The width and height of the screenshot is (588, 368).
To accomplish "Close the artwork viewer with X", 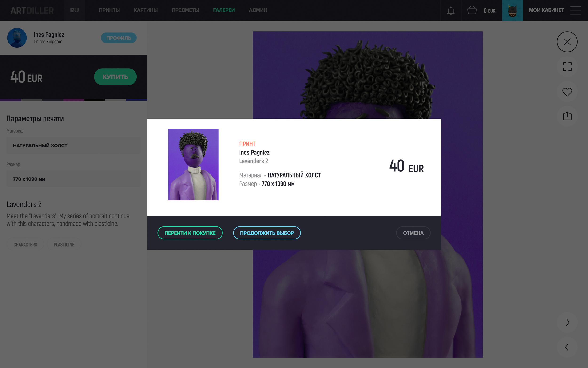I will (567, 42).
